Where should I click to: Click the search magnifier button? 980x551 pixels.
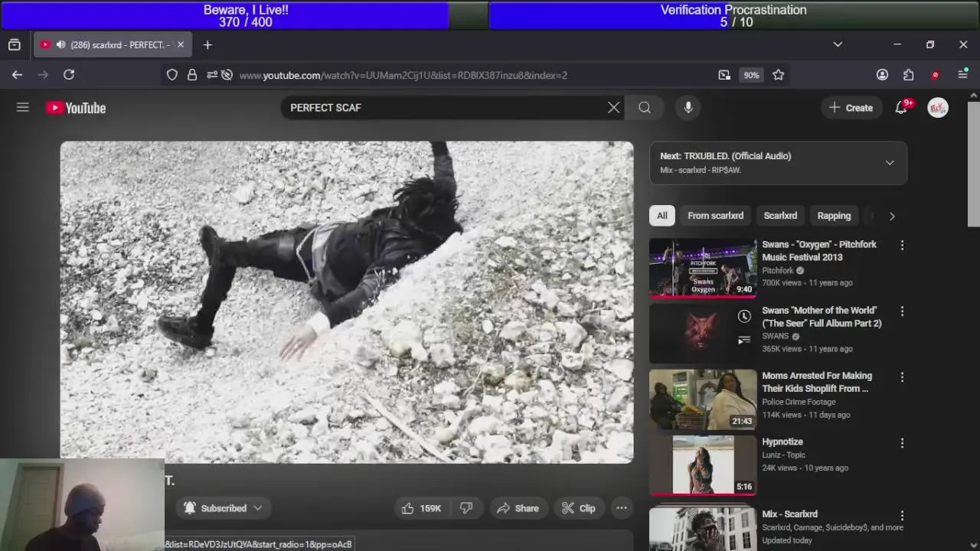pyautogui.click(x=645, y=108)
